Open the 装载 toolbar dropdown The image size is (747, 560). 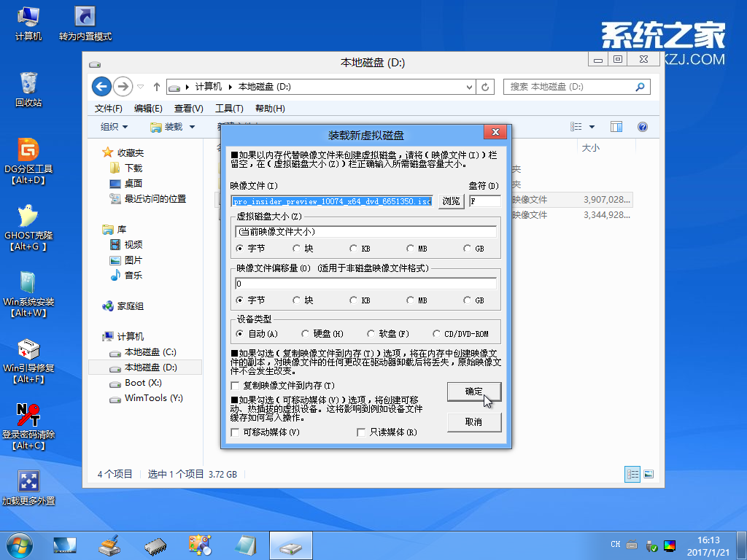[x=188, y=126]
